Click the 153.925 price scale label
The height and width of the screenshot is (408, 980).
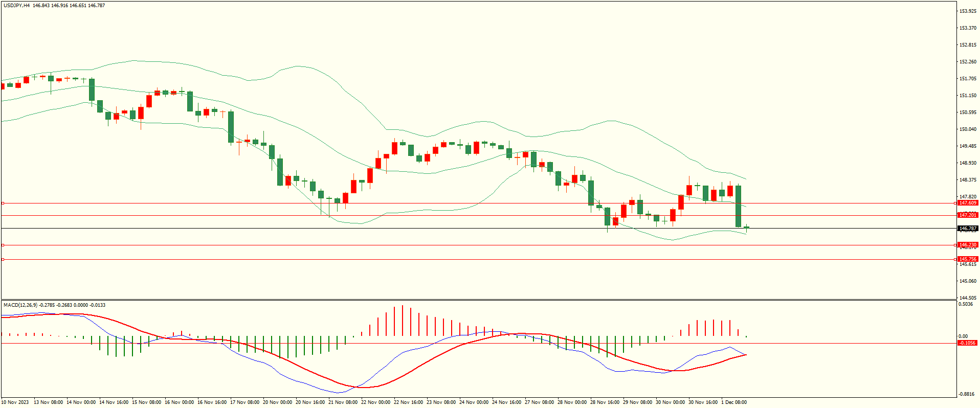click(968, 11)
